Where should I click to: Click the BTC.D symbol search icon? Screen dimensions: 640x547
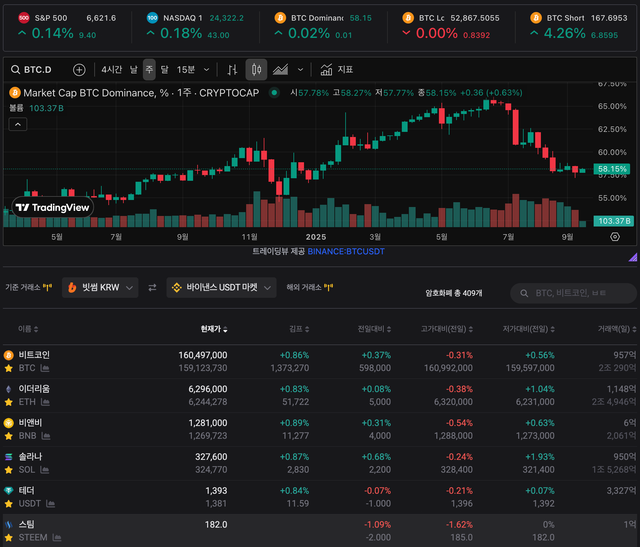[16, 70]
